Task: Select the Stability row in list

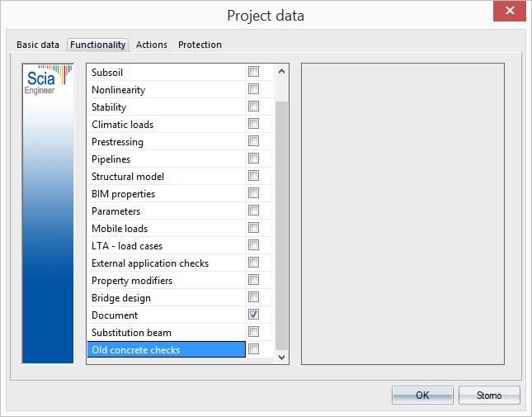Action: 165,107
